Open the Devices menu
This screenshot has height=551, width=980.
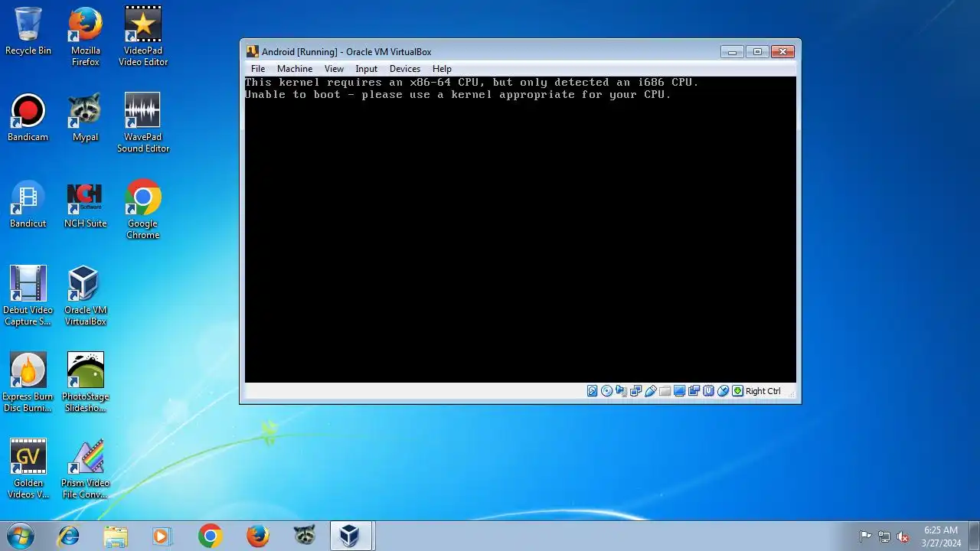405,69
